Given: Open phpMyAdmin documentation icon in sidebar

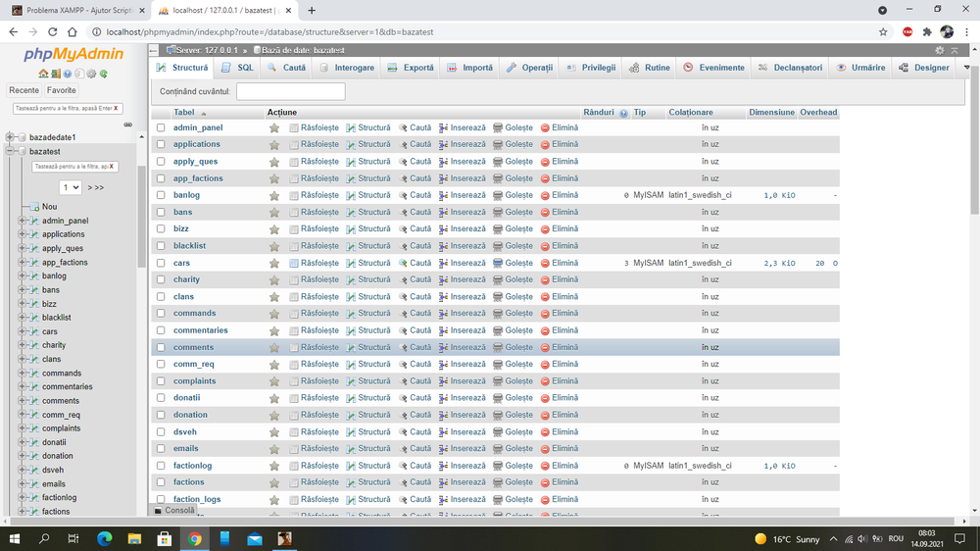Looking at the screenshot, I should pyautogui.click(x=68, y=74).
